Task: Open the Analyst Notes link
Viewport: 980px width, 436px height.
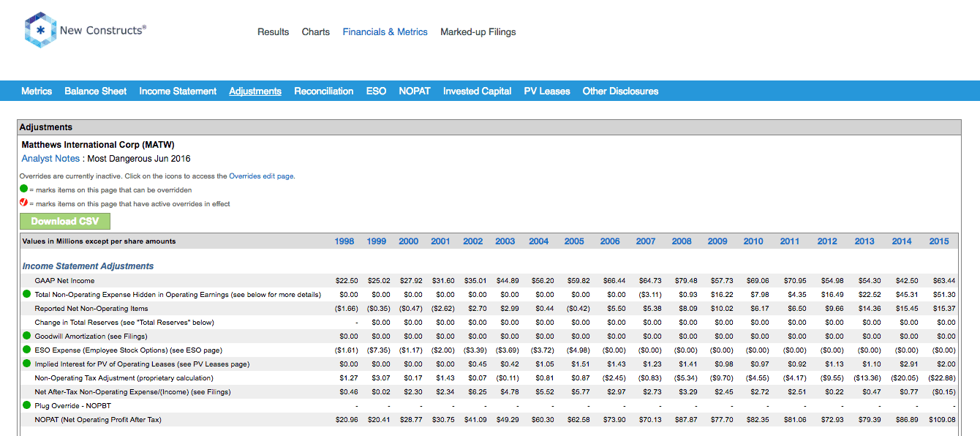Action: tap(50, 159)
